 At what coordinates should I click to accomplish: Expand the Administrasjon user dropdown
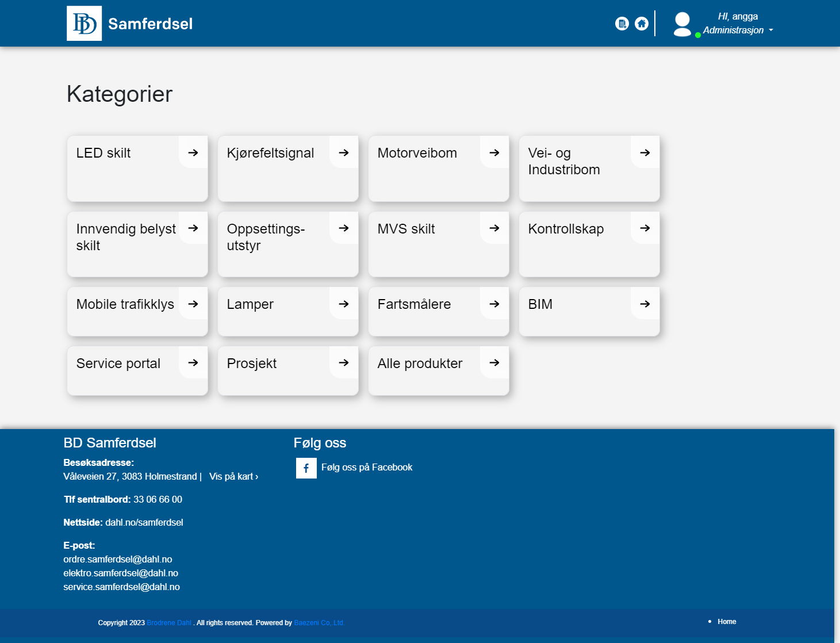tap(738, 30)
